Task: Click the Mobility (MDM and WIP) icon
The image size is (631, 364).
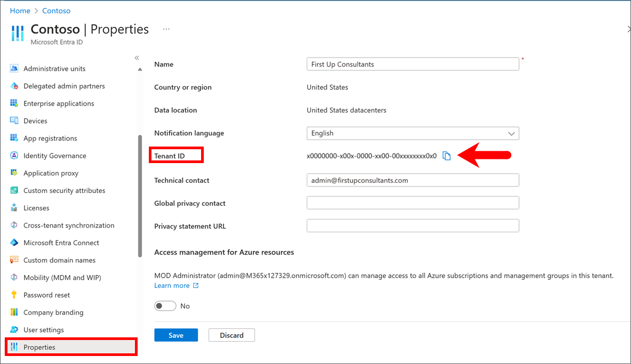Action: [14, 277]
